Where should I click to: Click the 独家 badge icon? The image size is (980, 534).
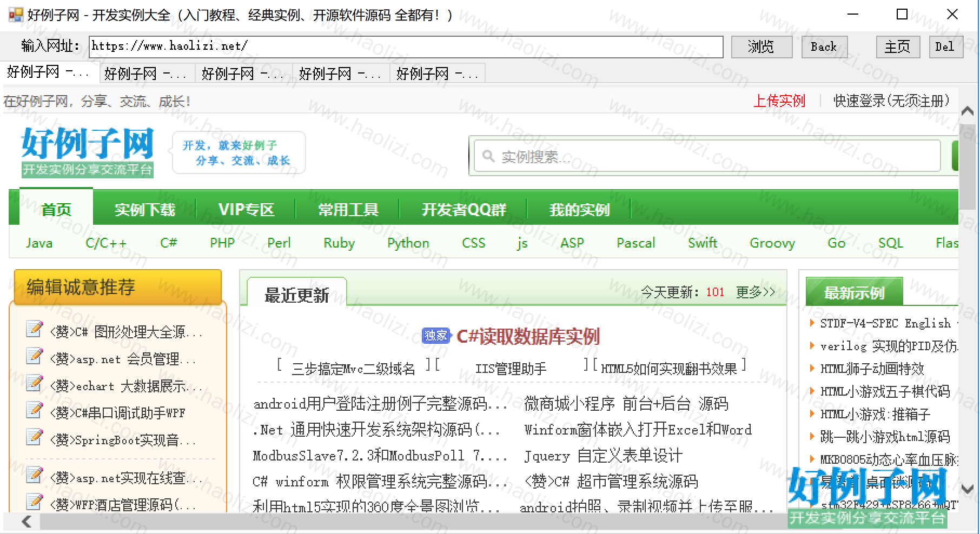click(x=436, y=336)
